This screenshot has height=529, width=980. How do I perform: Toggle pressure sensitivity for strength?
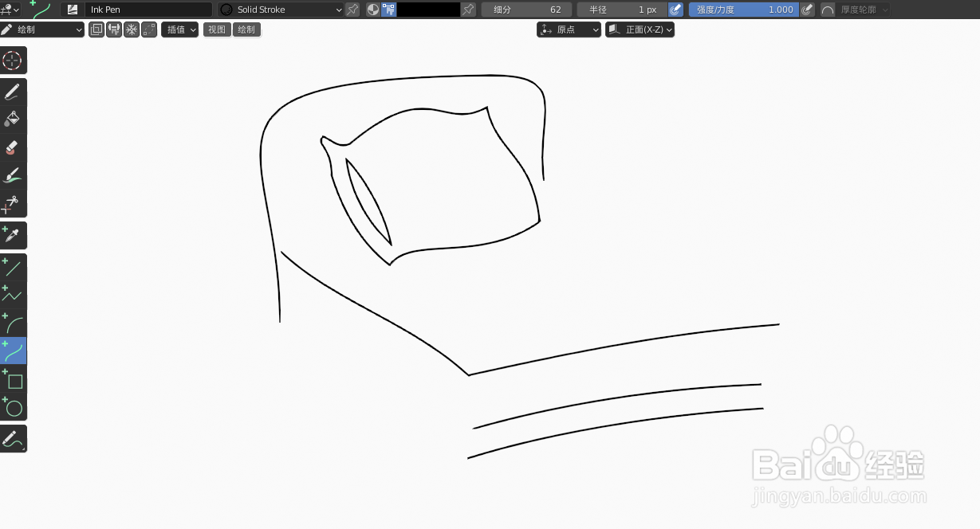(x=807, y=10)
